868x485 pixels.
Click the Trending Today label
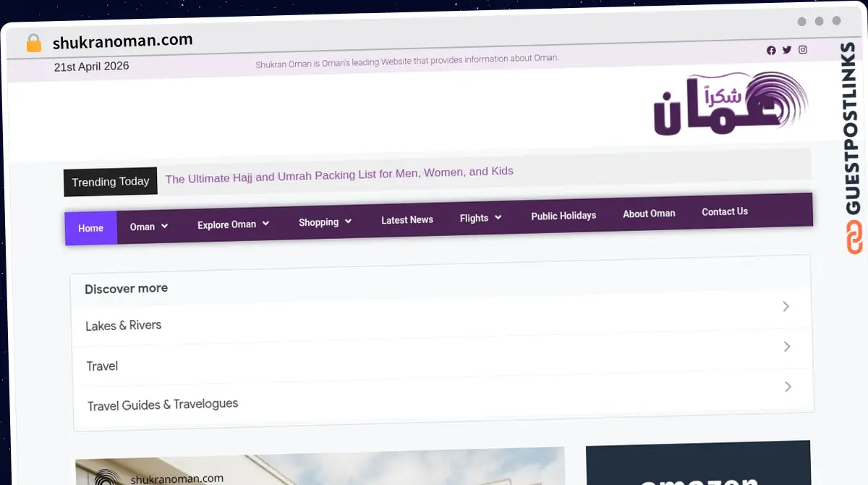point(111,182)
